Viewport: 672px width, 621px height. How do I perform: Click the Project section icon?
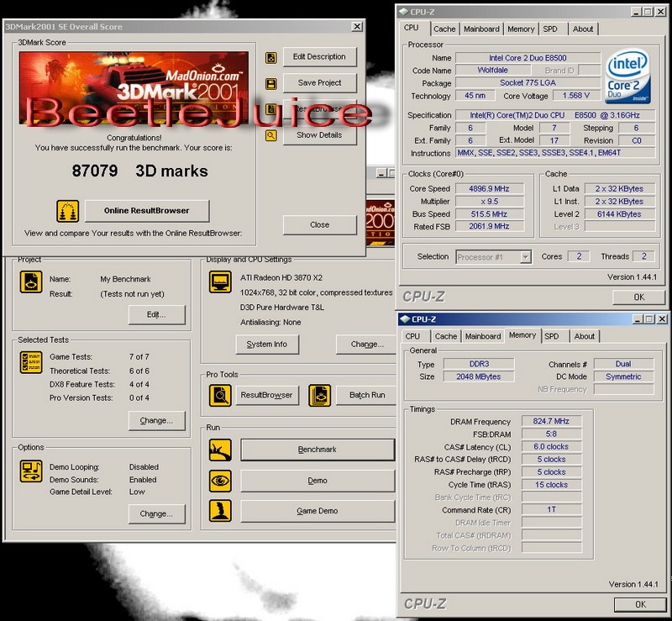click(31, 282)
